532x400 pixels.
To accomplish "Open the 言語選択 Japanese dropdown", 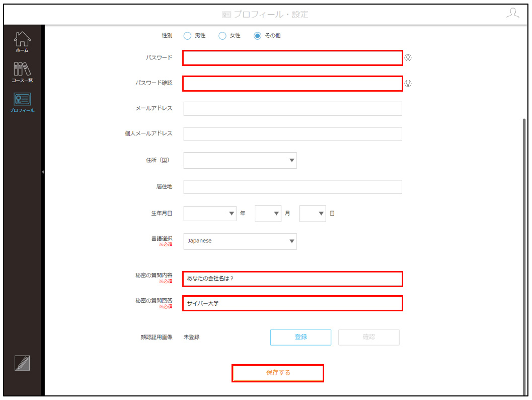I will tap(240, 241).
